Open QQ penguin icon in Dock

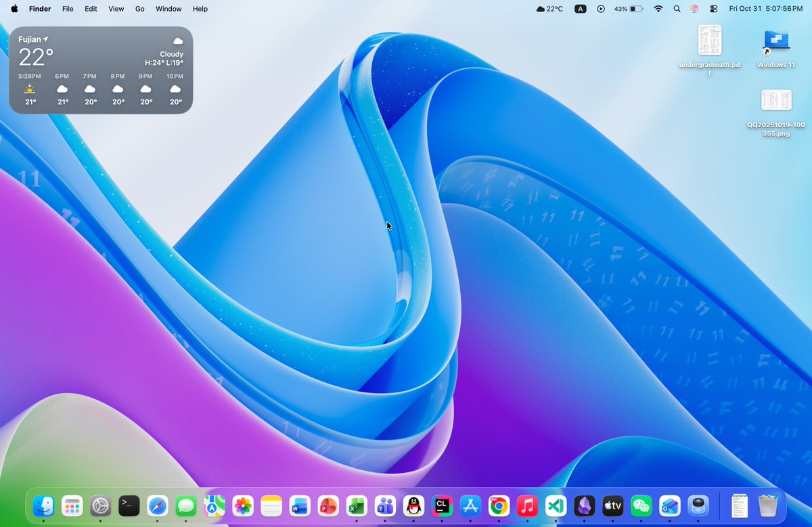(413, 505)
